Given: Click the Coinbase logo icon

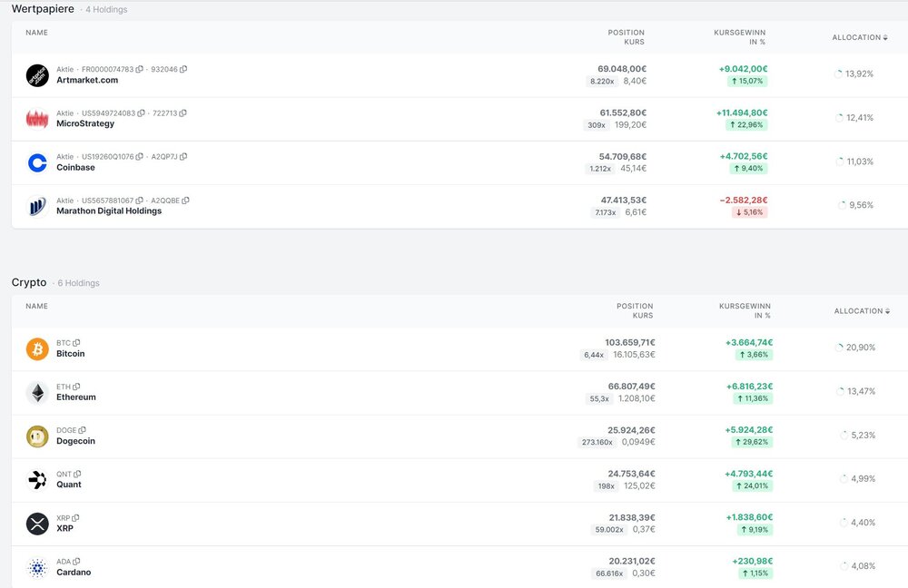Looking at the screenshot, I should 37,163.
